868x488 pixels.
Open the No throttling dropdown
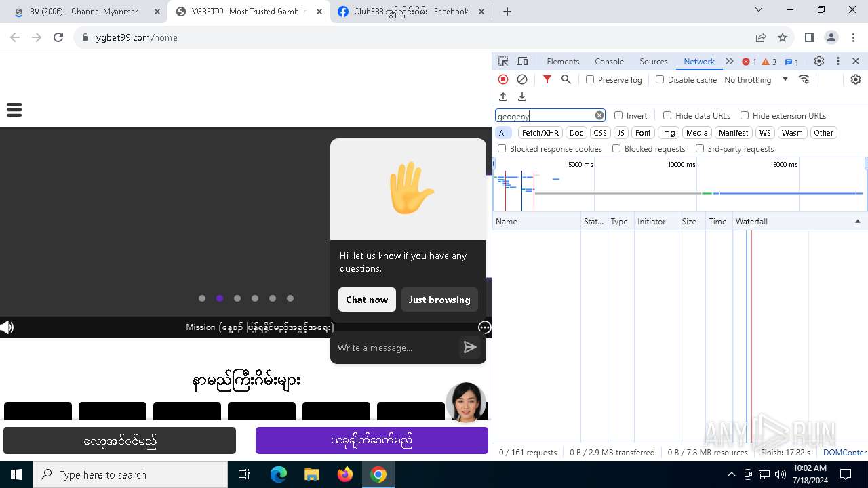tap(756, 79)
